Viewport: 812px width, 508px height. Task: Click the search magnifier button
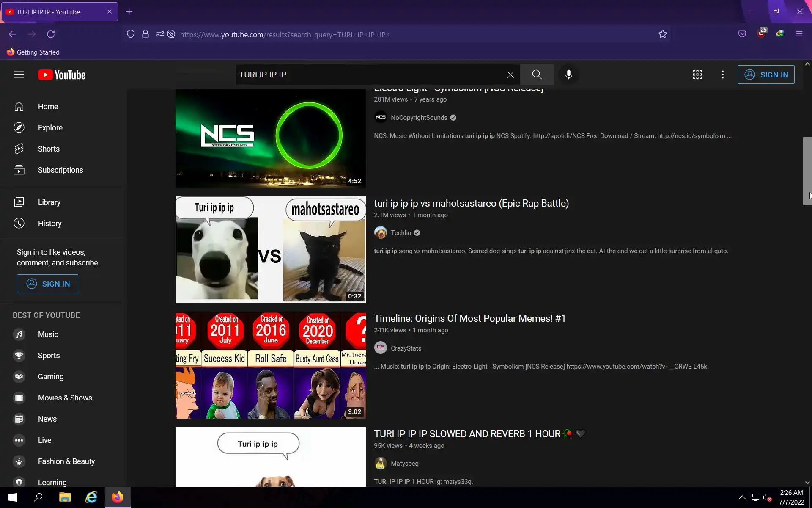pyautogui.click(x=537, y=75)
